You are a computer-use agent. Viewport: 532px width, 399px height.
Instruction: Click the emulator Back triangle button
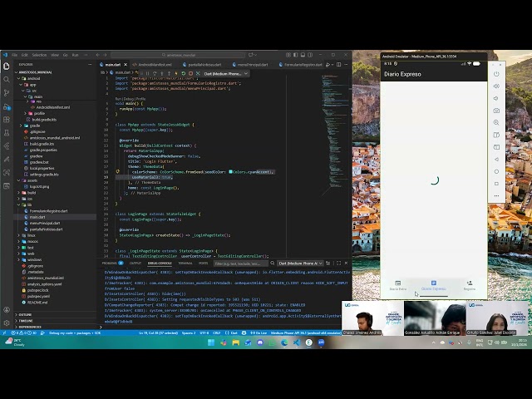point(496,159)
